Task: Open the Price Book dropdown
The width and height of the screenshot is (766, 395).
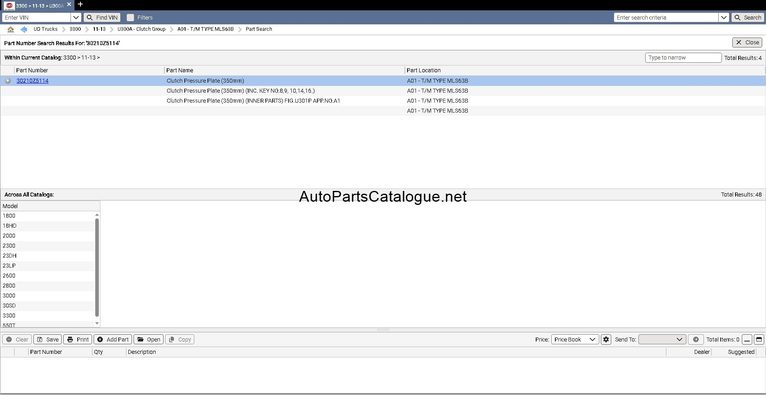Action: 574,339
